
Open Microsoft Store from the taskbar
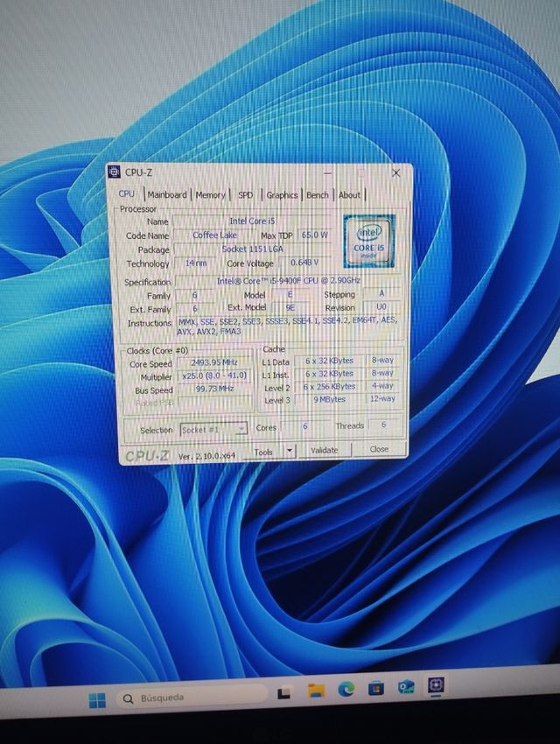376,687
